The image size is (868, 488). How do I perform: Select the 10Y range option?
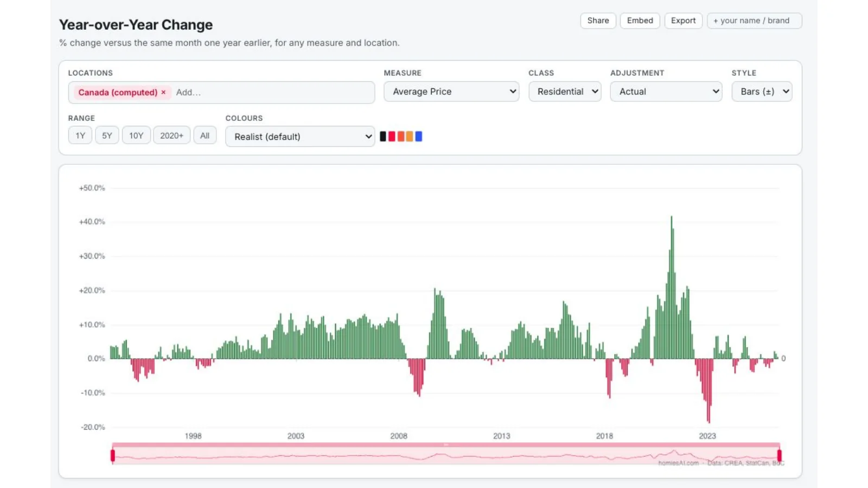click(136, 136)
